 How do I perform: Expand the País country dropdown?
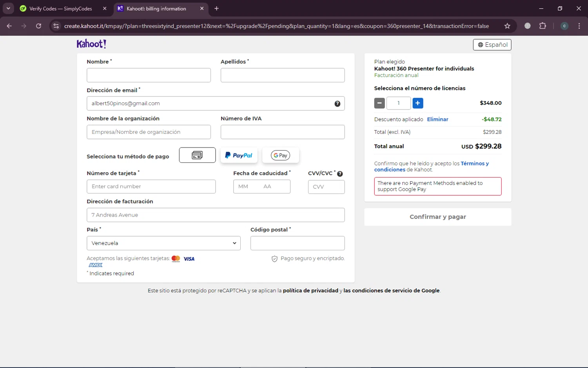click(163, 243)
